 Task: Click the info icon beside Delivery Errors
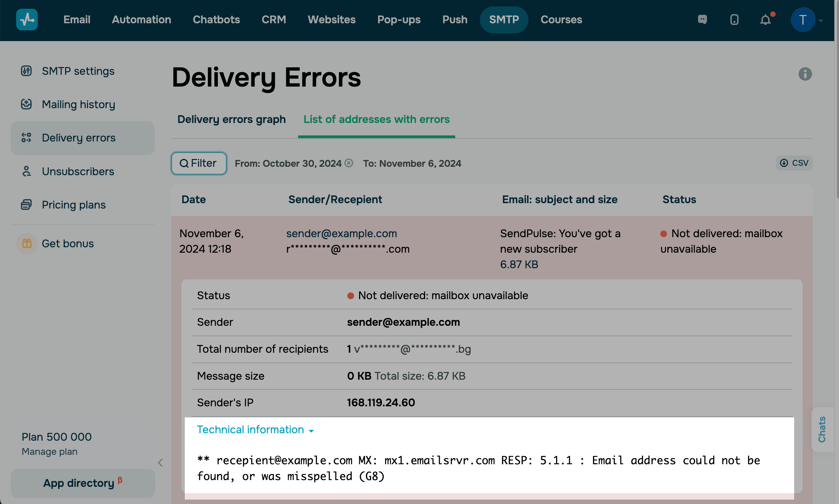pos(805,74)
